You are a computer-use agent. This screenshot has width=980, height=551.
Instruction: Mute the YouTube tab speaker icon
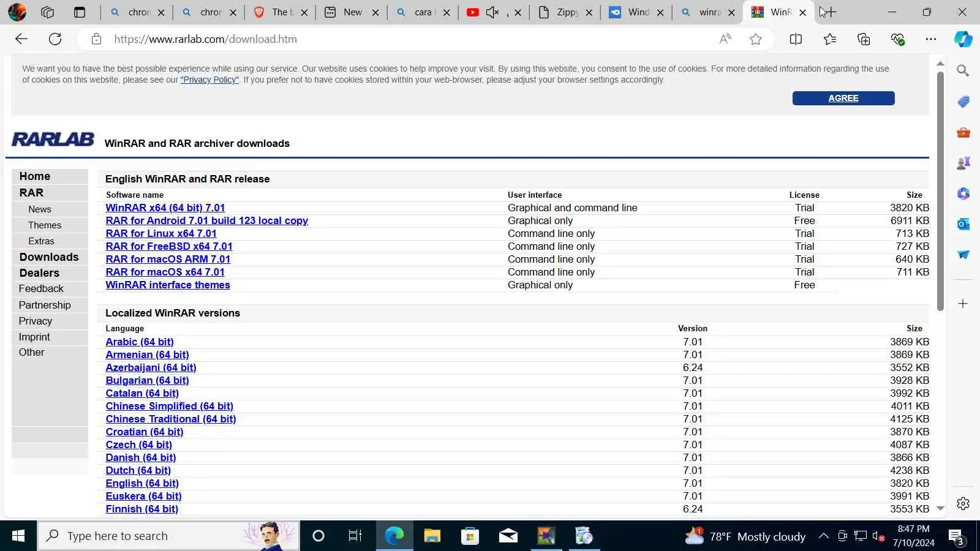(492, 12)
